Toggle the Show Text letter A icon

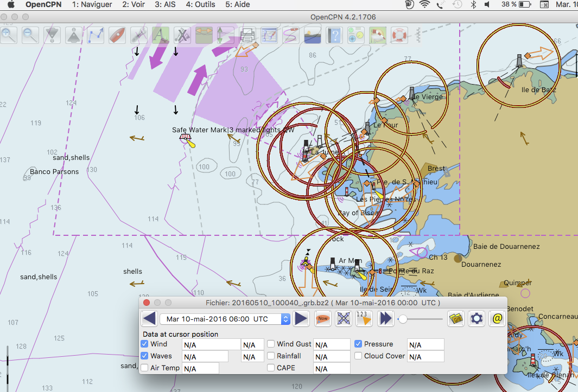pos(161,35)
